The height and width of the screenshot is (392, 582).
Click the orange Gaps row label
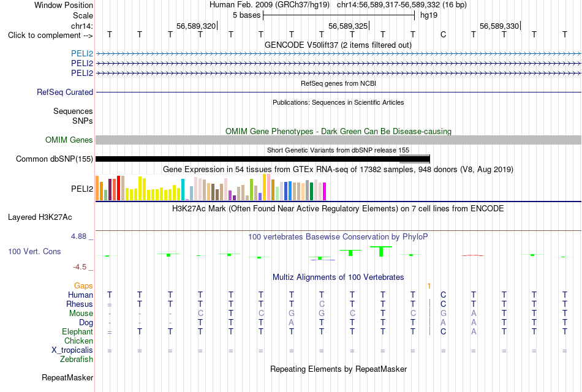83,285
